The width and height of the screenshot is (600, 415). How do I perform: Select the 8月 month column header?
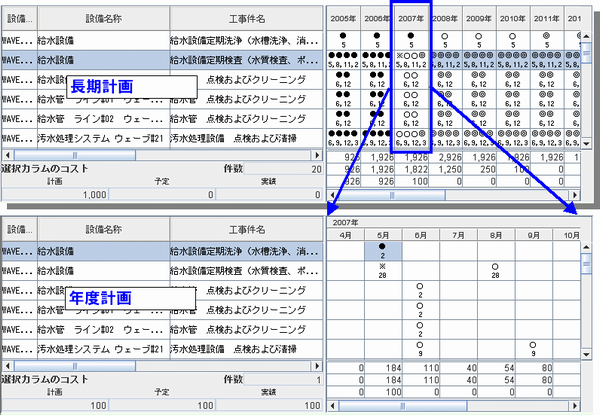496,235
